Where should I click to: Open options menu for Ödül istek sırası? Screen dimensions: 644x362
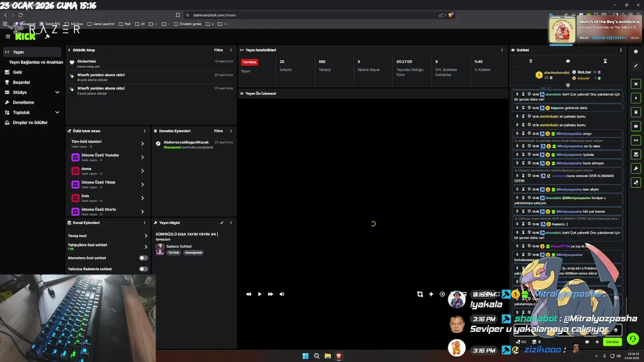pyautogui.click(x=144, y=131)
